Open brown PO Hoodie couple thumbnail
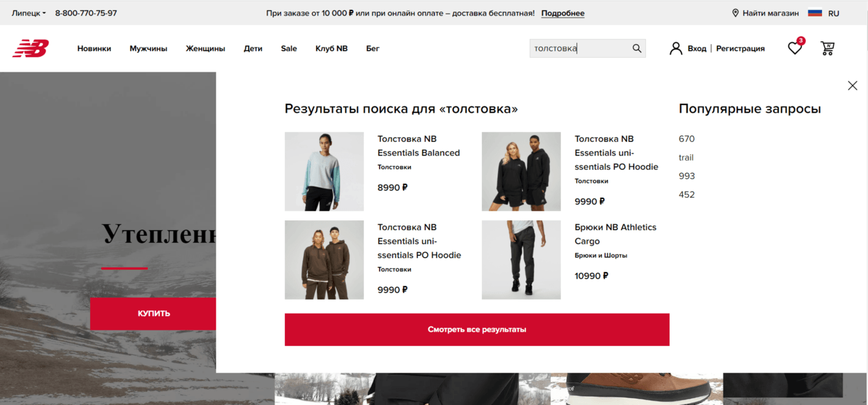 click(325, 260)
